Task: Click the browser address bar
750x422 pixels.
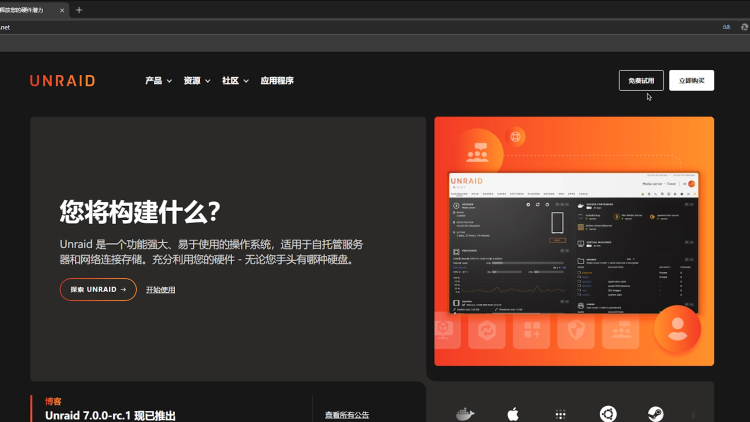Action: [x=359, y=27]
